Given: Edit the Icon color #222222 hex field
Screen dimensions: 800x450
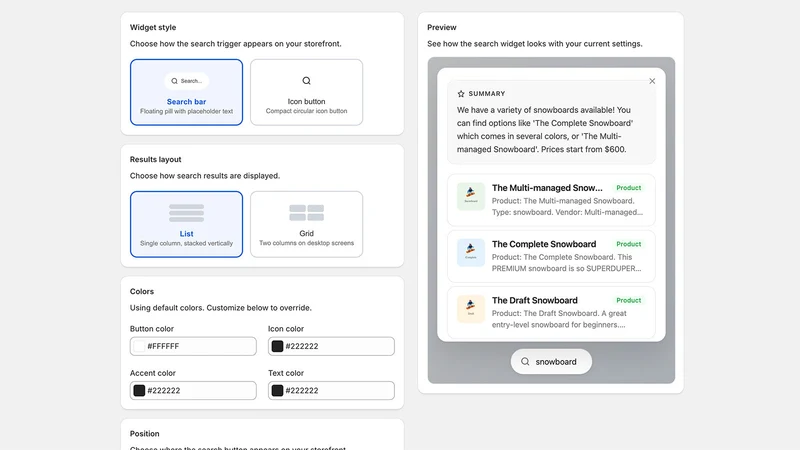Looking at the screenshot, I should (x=331, y=346).
